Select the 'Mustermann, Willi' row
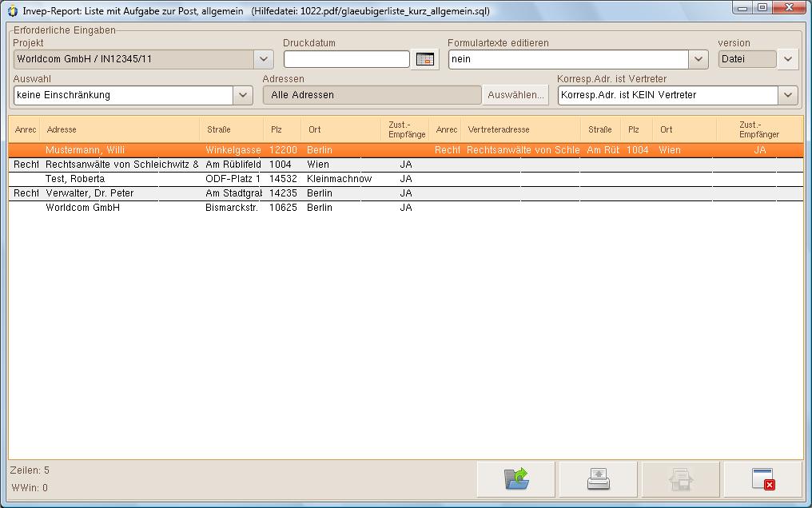The image size is (812, 508). coord(405,150)
